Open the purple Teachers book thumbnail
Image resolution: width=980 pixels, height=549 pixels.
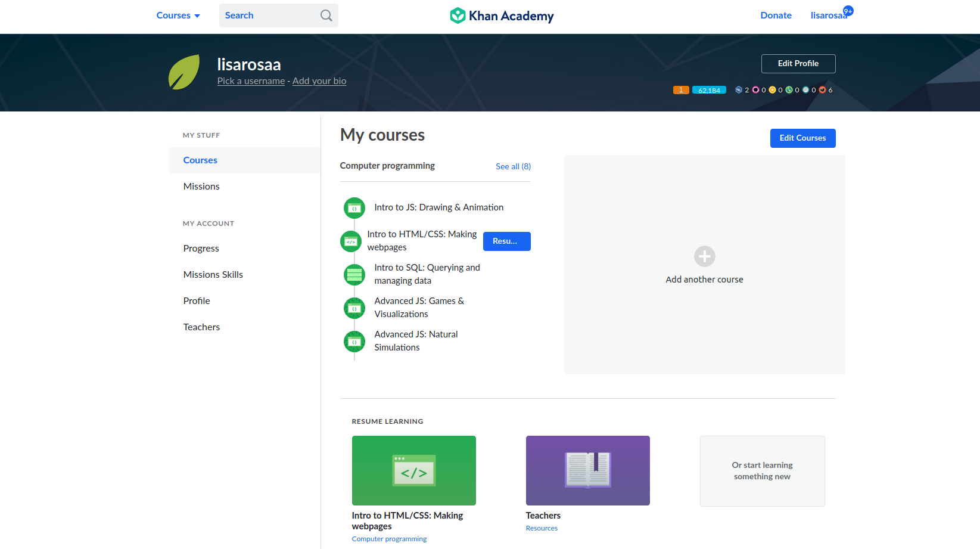(x=588, y=470)
